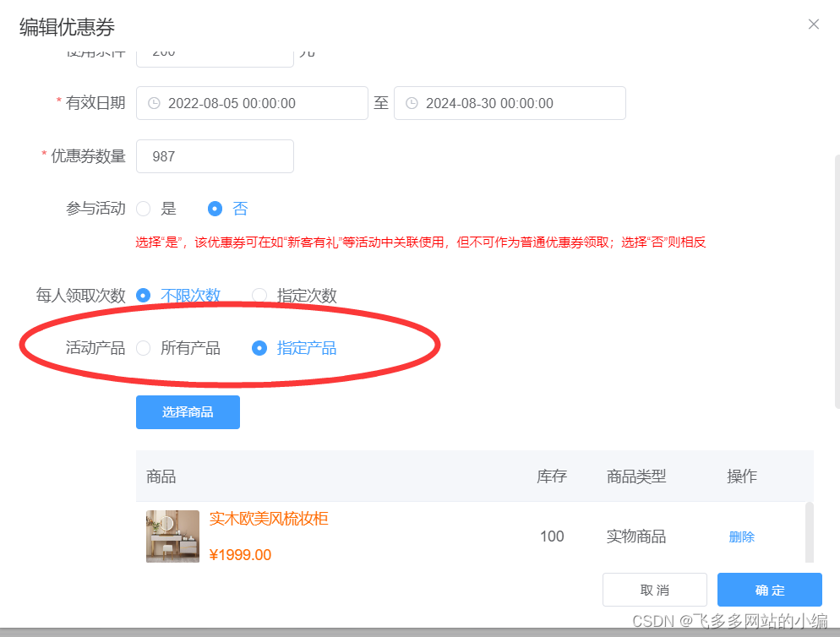
Task: Close the edit coupon dialog with X
Action: 813,24
